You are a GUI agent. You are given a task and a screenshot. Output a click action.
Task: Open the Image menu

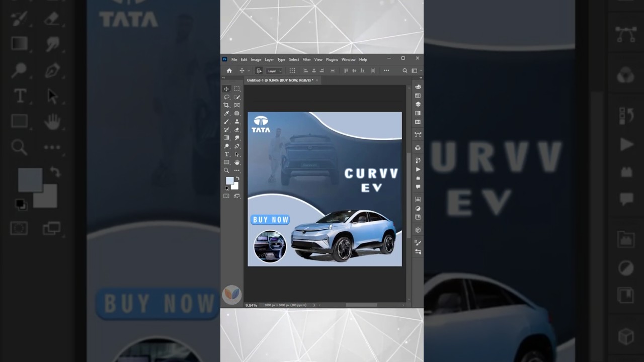tap(256, 59)
